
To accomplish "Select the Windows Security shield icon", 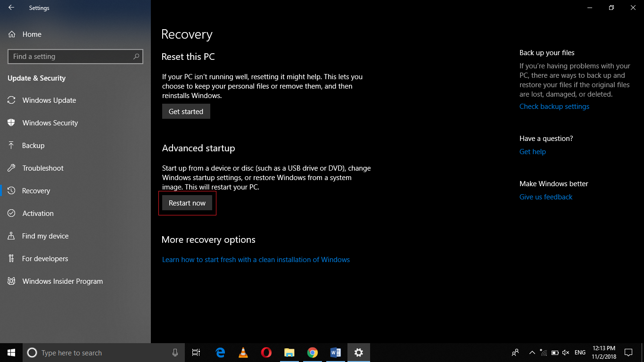I will pyautogui.click(x=11, y=123).
